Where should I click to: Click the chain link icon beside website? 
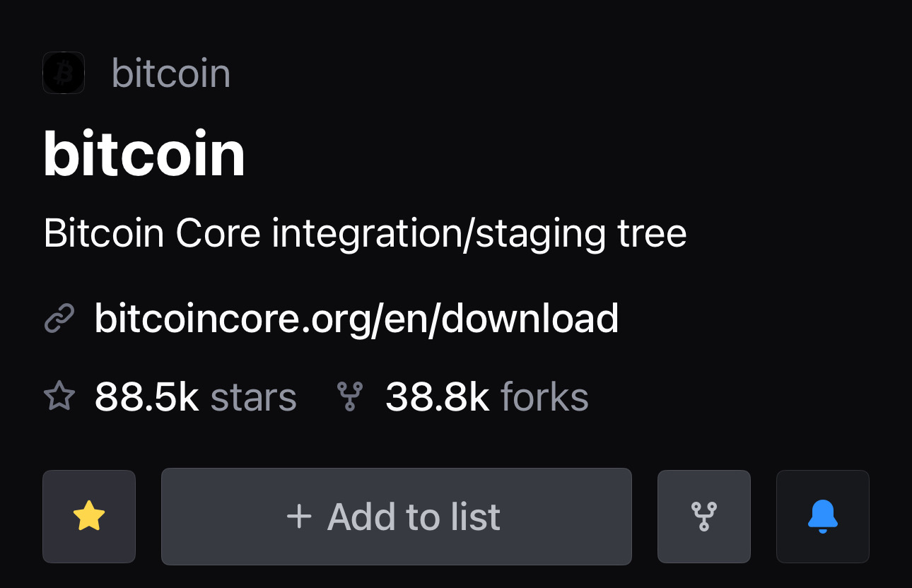pos(59,319)
